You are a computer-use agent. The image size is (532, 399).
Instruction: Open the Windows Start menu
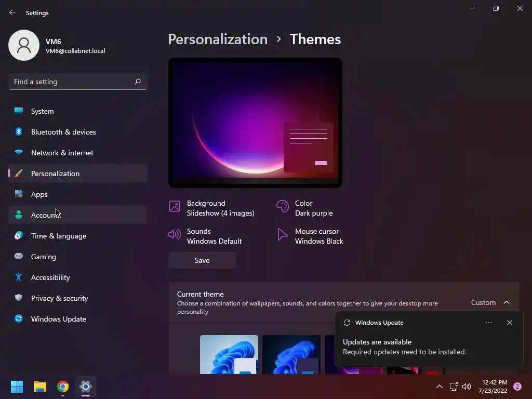tap(17, 387)
